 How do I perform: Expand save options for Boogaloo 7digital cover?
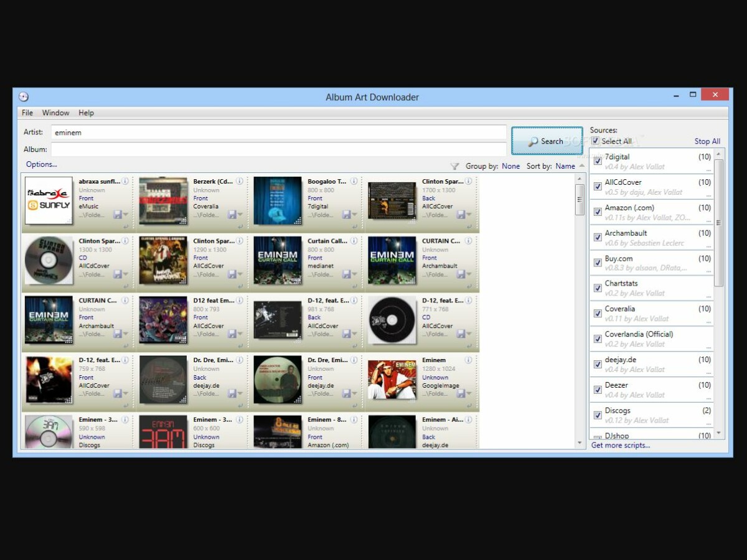355,215
